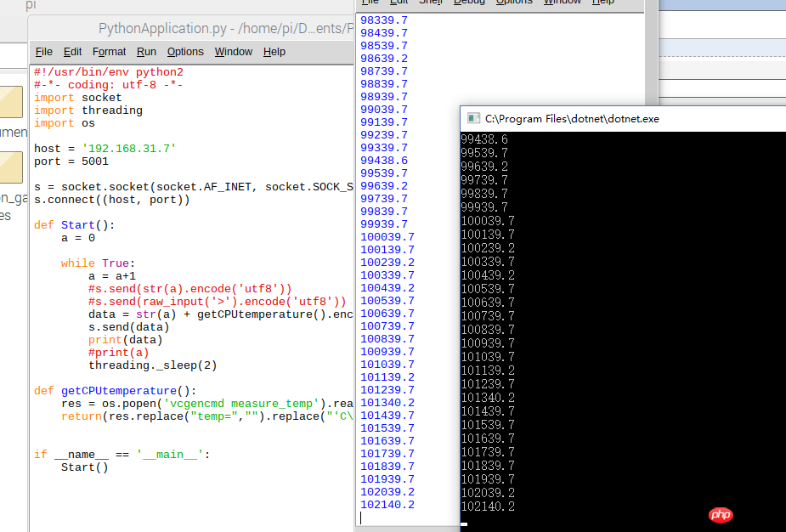Click the php logo watermark

pyautogui.click(x=720, y=514)
